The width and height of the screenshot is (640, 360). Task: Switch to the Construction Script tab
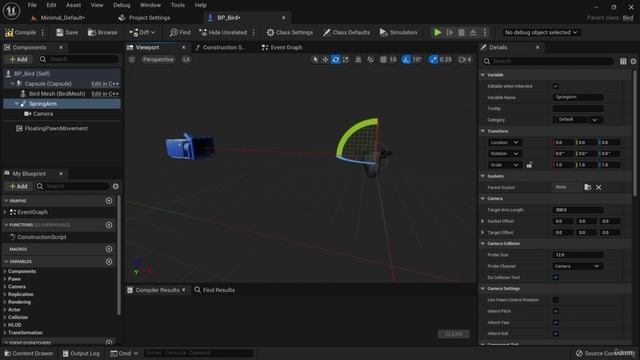pos(220,47)
